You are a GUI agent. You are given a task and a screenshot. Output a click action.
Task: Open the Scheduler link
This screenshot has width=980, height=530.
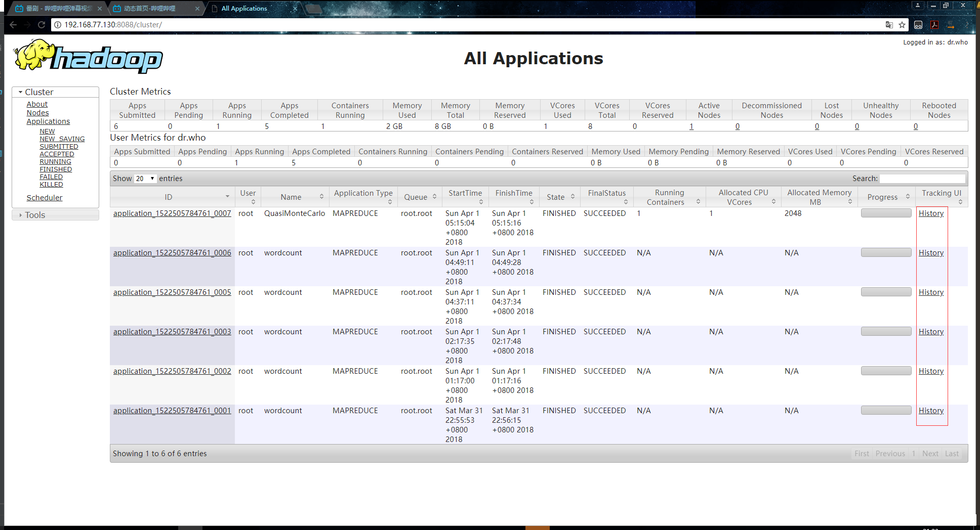coord(45,198)
